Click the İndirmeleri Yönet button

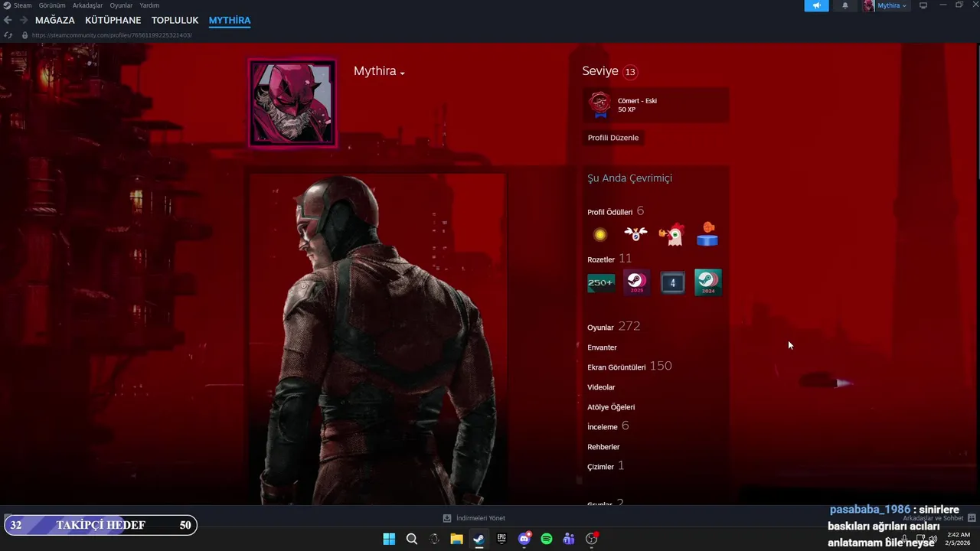click(x=474, y=518)
